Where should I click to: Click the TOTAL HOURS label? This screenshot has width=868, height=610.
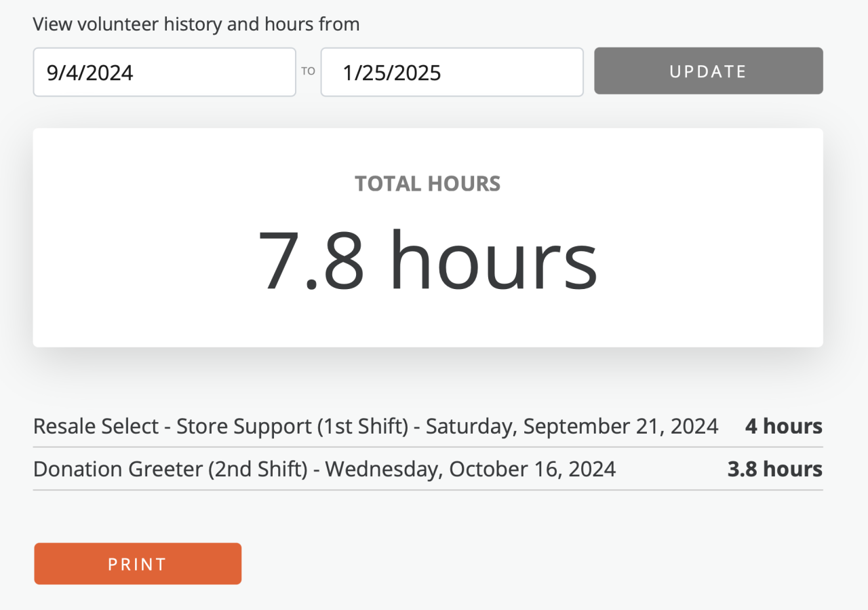(428, 184)
